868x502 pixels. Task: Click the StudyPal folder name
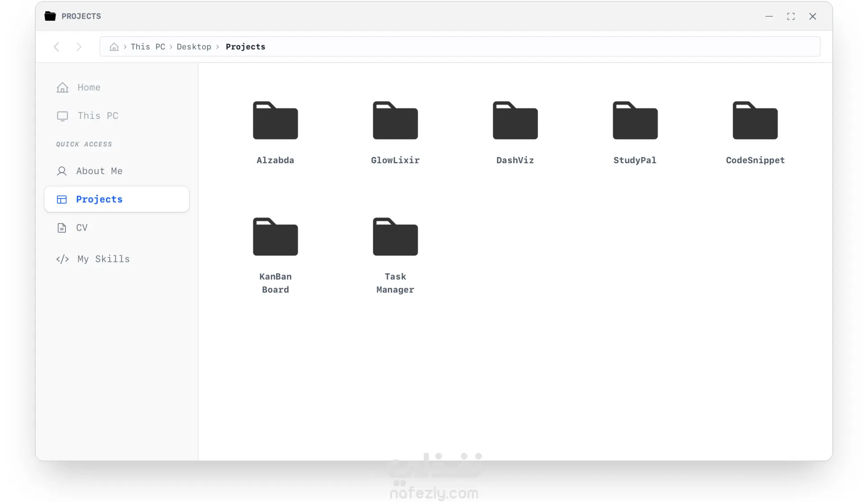coord(635,160)
